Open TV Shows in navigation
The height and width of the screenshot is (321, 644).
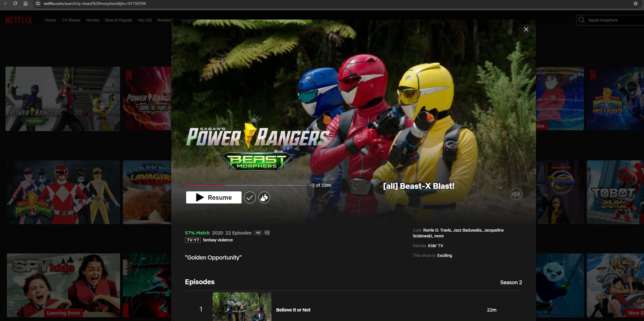pyautogui.click(x=71, y=20)
